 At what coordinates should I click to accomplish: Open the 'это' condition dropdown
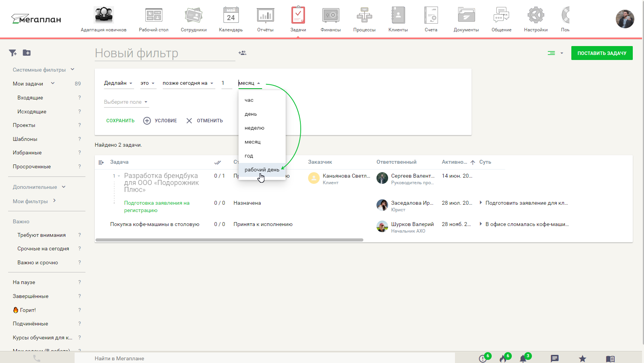(148, 83)
